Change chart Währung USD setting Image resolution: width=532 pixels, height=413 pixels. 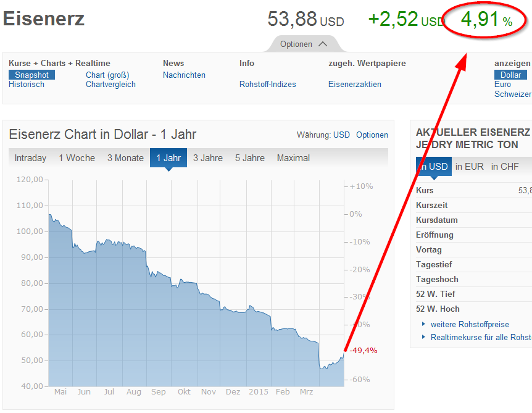pos(341,135)
